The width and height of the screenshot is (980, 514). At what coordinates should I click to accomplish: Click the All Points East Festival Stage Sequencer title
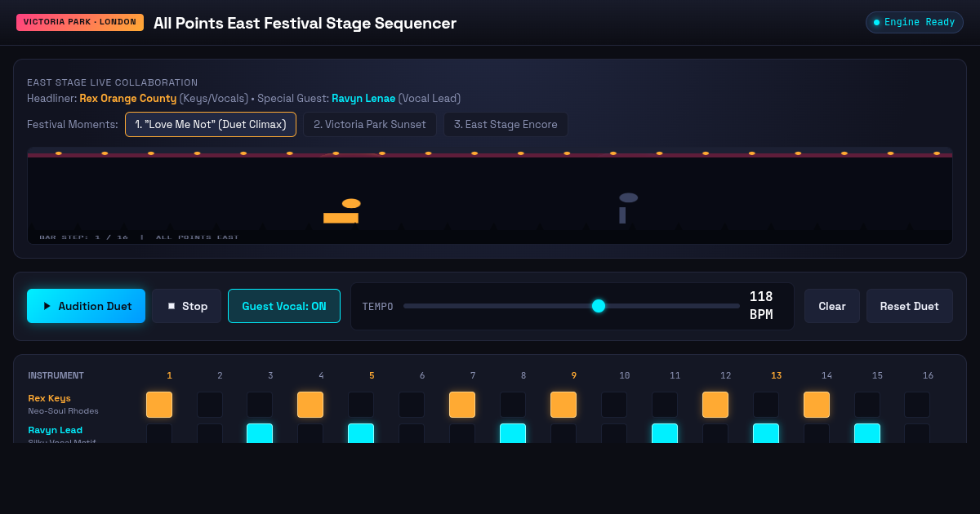coord(305,23)
